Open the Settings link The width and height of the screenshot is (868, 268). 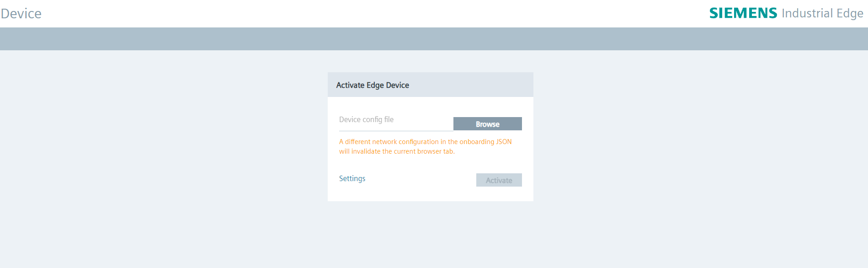coord(352,178)
